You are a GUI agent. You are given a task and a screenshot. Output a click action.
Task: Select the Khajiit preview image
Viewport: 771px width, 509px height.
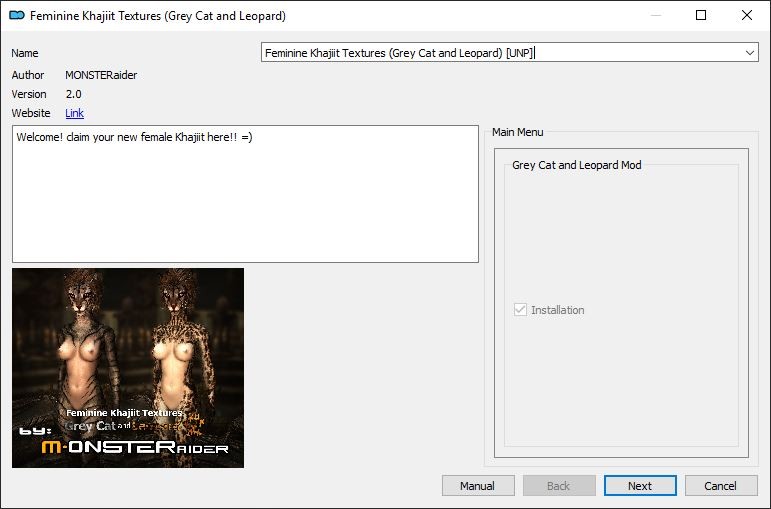(x=128, y=367)
